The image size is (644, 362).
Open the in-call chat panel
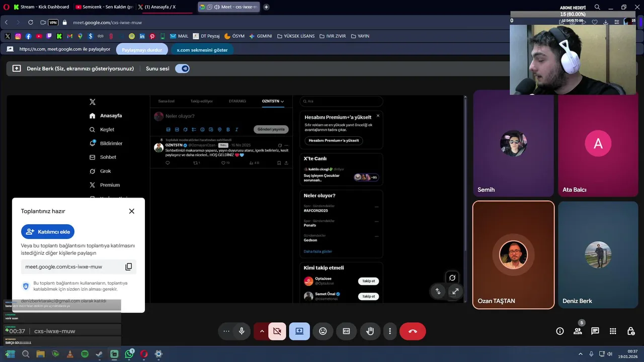point(595,331)
